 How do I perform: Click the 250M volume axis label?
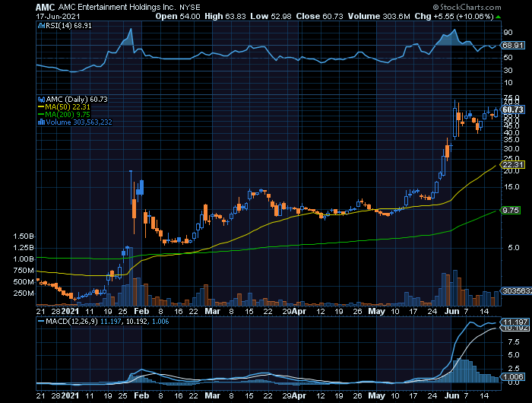(x=24, y=293)
